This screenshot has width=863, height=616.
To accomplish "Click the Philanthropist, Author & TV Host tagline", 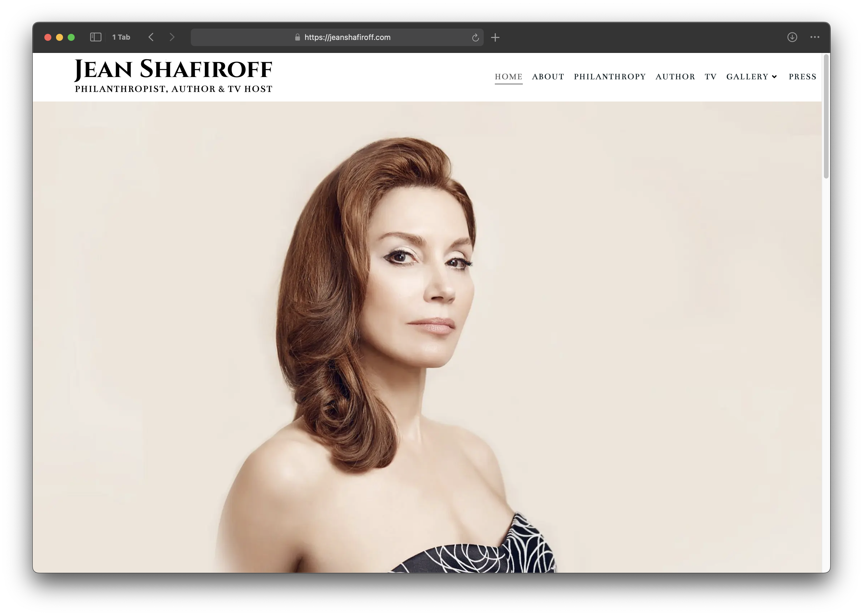I will 173,89.
